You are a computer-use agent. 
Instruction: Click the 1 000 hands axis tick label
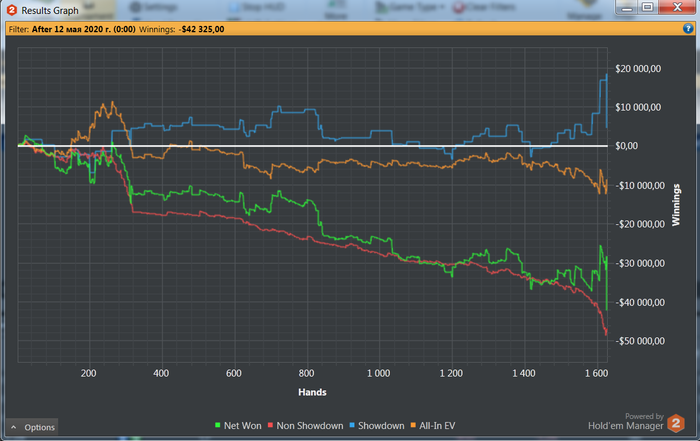pos(379,373)
